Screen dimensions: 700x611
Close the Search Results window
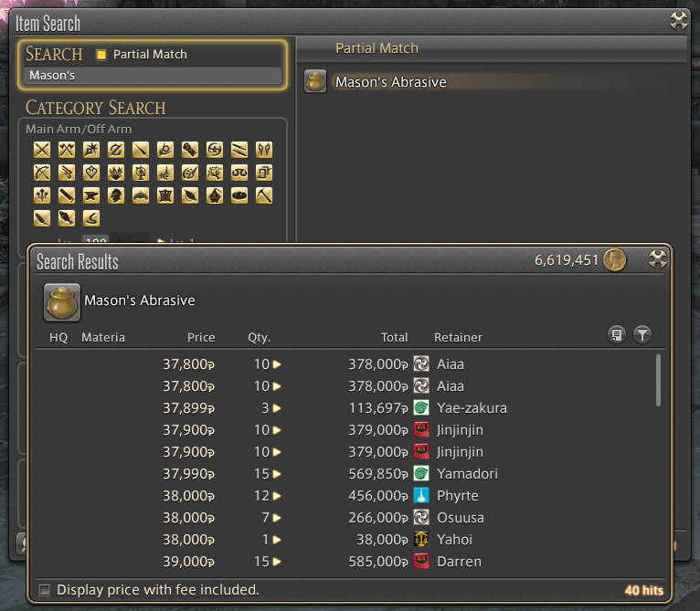[x=657, y=258]
